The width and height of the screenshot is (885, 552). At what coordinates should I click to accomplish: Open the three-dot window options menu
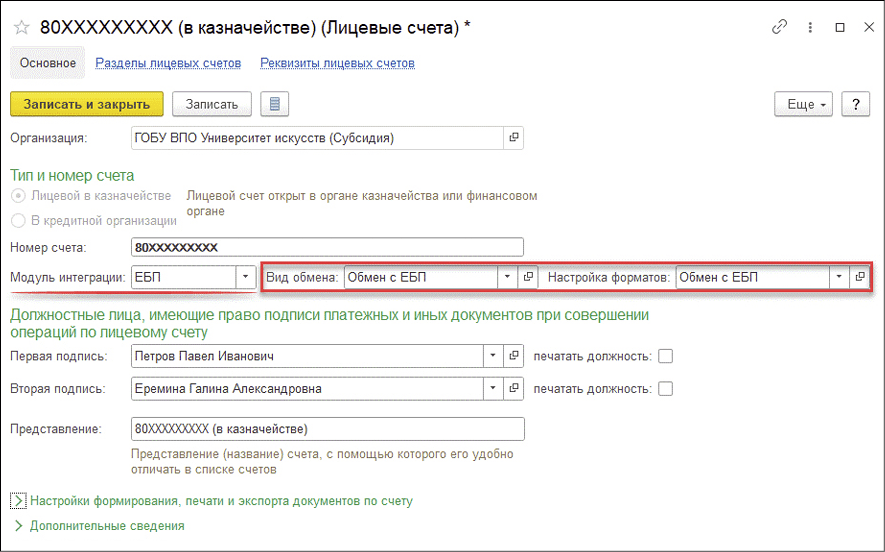[x=810, y=28]
